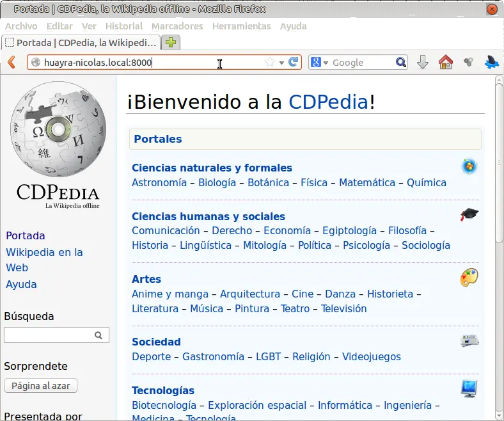Open the Biología portal link
Viewport: 504px width, 421px height.
[x=217, y=183]
